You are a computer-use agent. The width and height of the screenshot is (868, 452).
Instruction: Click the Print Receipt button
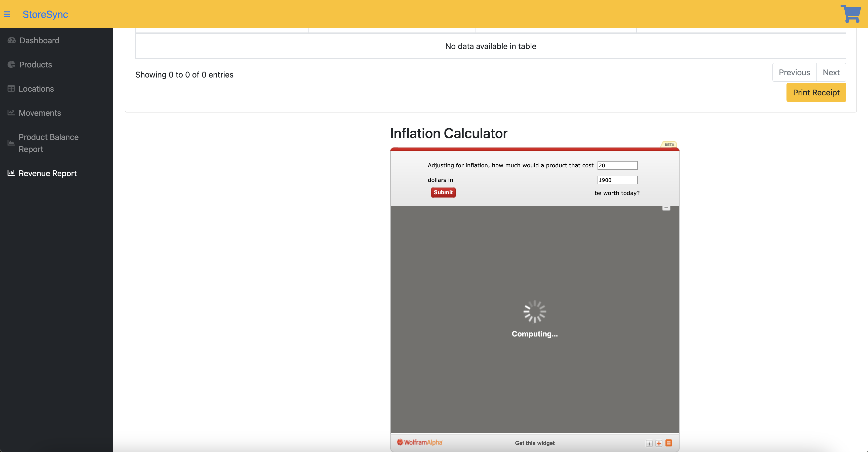click(816, 92)
